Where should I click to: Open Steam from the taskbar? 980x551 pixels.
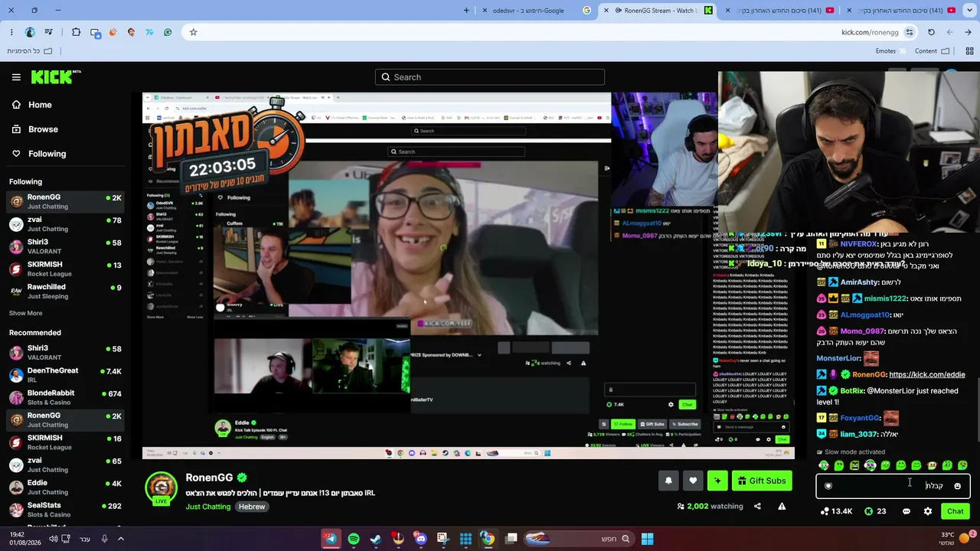coord(376,539)
